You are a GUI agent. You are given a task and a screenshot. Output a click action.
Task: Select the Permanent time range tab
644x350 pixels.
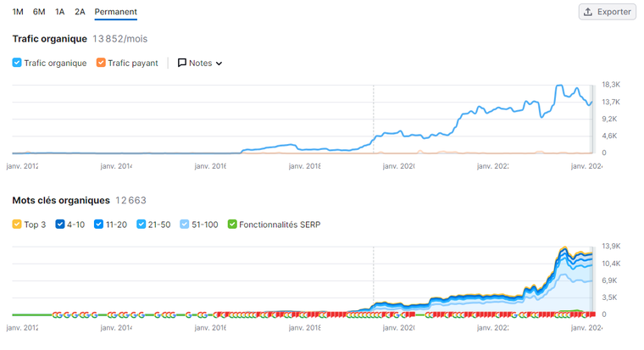[x=115, y=12]
